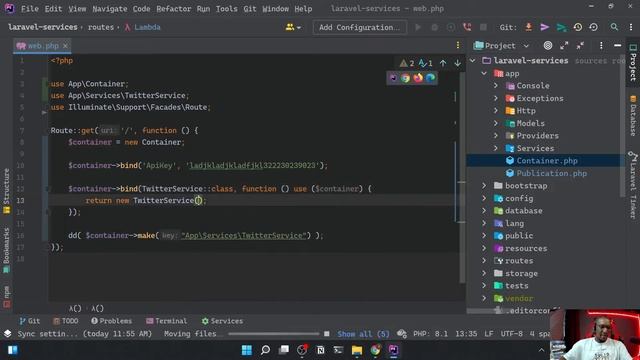Select Publication.php in project tree
The width and height of the screenshot is (640, 360).
tap(551, 173)
